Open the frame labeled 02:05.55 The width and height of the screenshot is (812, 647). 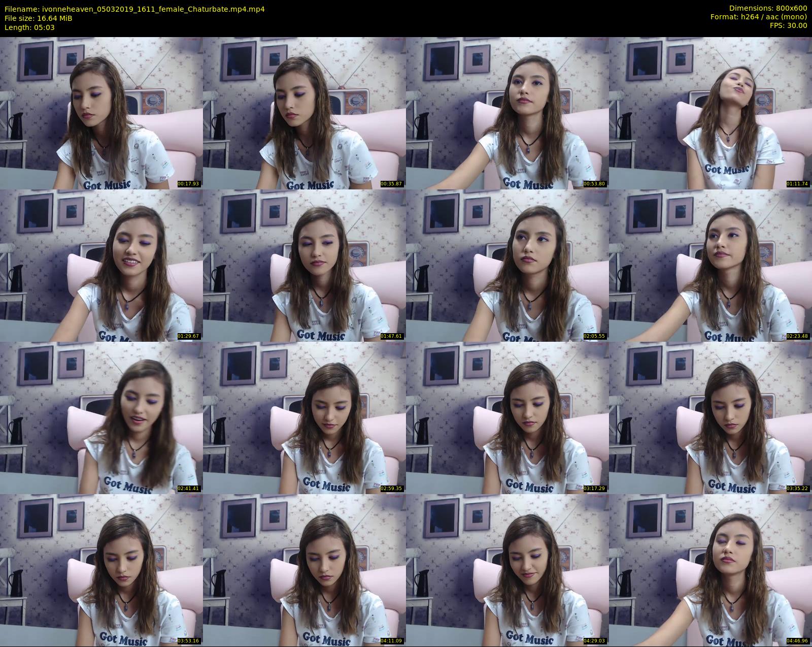coord(507,266)
